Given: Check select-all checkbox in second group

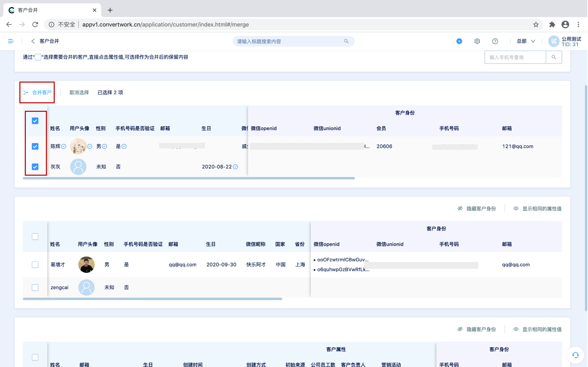Looking at the screenshot, I should tap(35, 237).
